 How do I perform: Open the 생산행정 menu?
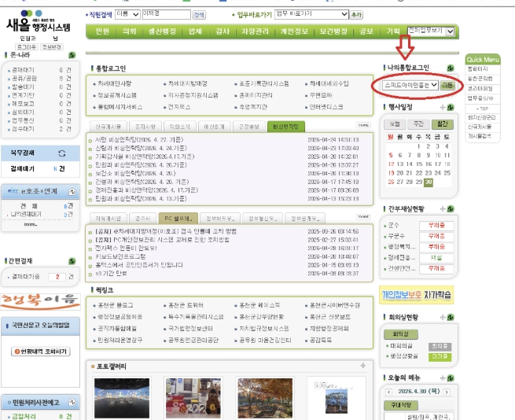coord(162,31)
